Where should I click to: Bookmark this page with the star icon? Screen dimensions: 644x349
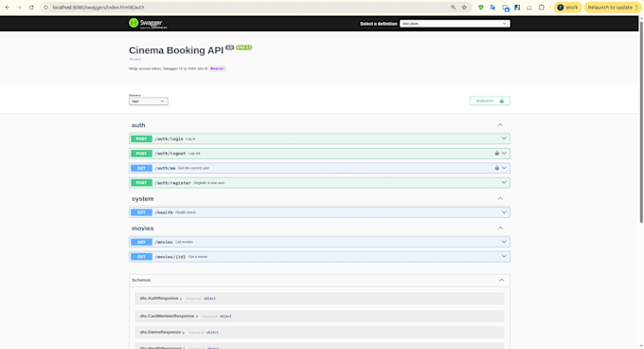tap(464, 8)
